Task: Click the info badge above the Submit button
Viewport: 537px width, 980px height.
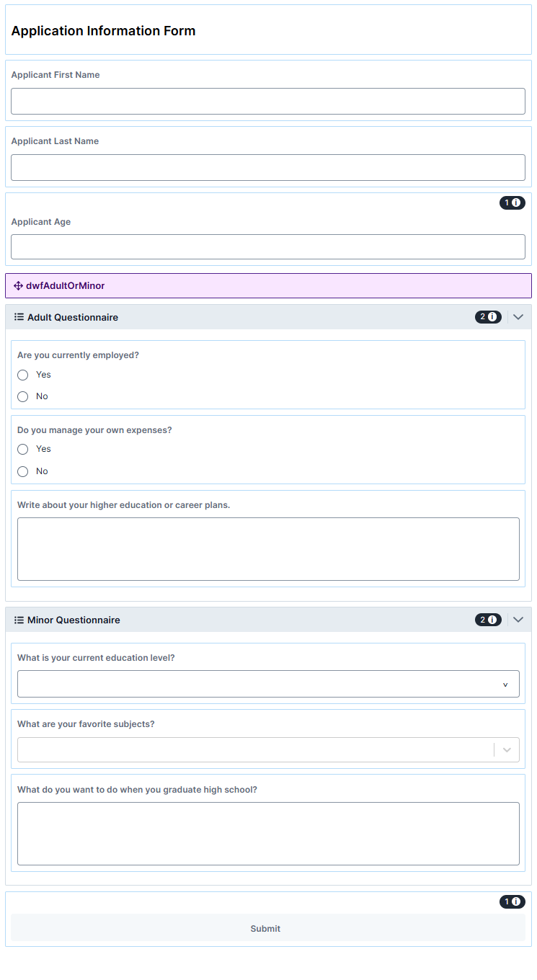Action: coord(512,901)
